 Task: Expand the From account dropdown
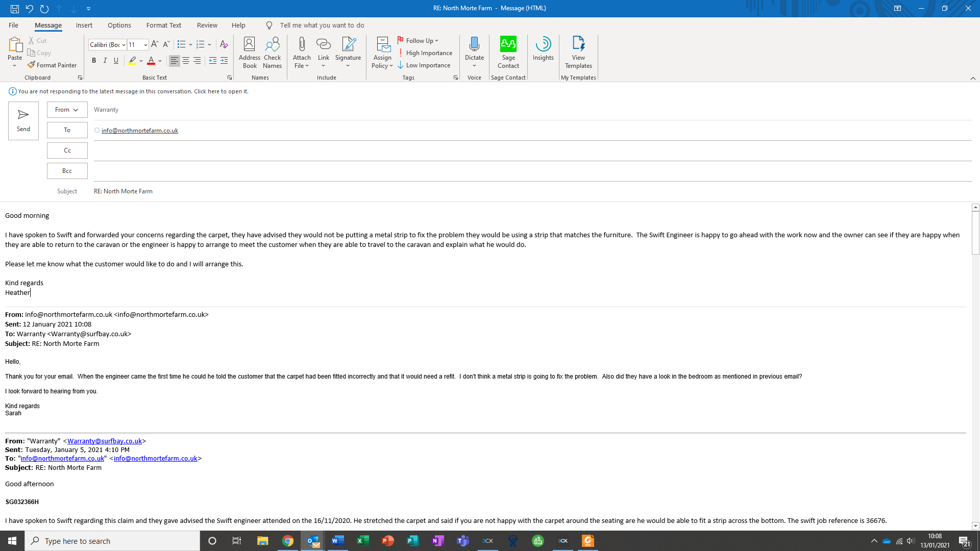click(67, 110)
